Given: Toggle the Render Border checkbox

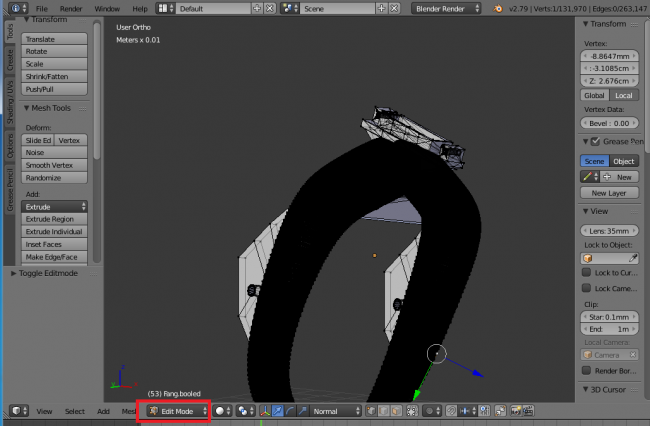Looking at the screenshot, I should (587, 369).
